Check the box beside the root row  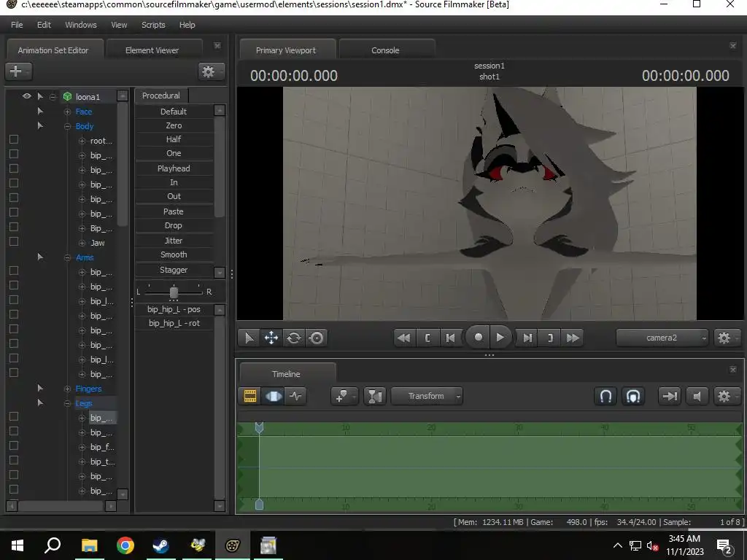pyautogui.click(x=14, y=139)
